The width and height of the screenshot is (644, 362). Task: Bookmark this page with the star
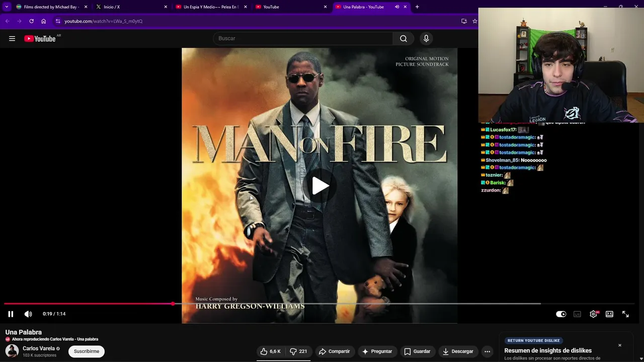(474, 21)
